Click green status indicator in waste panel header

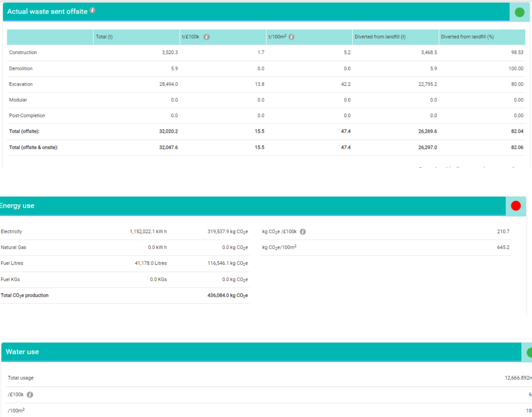[519, 12]
